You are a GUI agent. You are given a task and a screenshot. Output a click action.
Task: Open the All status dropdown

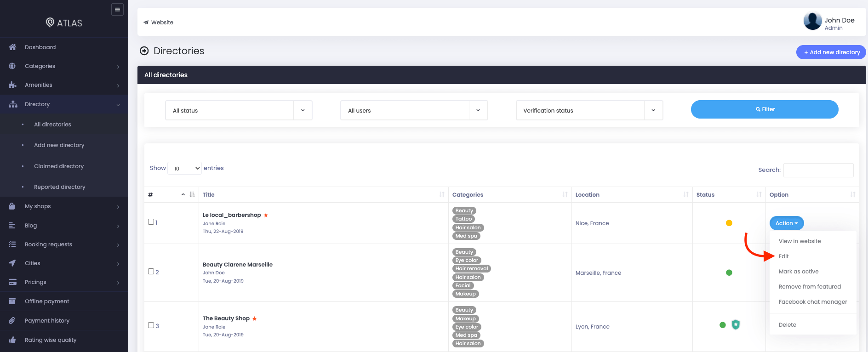pos(239,110)
